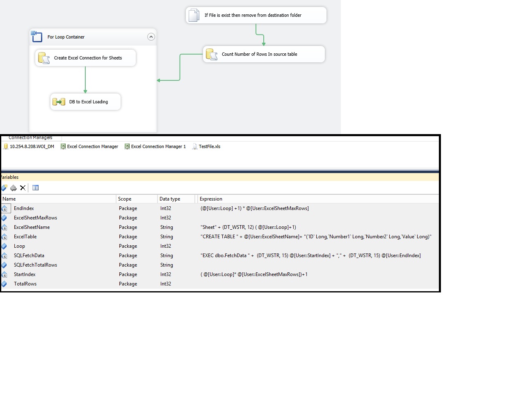The image size is (525, 420).
Task: Click the 'Excel Connection Manager' label
Action: (x=93, y=146)
